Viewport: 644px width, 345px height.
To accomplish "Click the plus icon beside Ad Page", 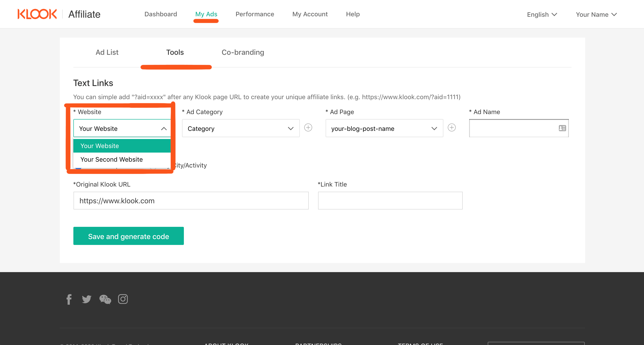I will coord(452,128).
